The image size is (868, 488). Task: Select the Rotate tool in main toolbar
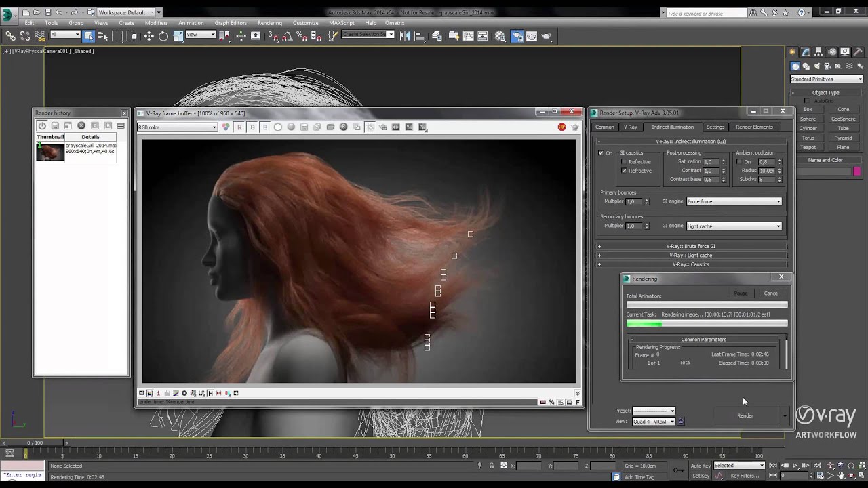(163, 36)
